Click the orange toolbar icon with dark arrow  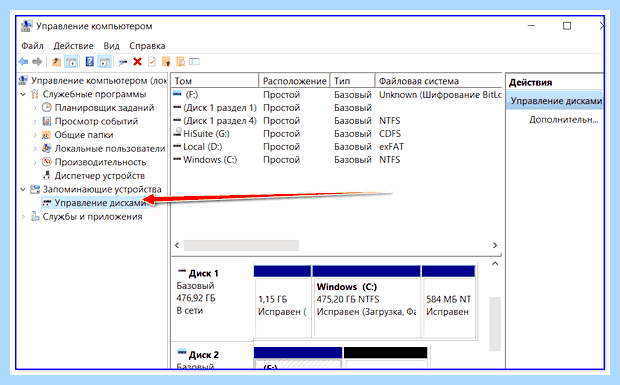(166, 62)
